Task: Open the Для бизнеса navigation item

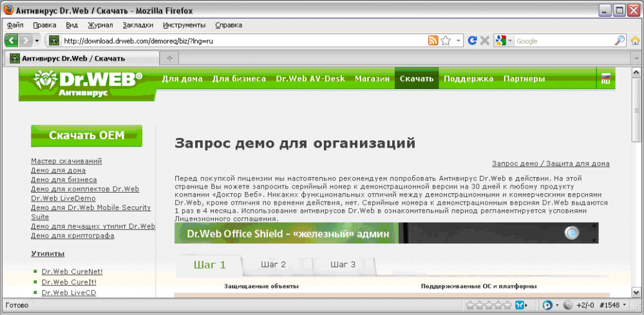Action: (239, 79)
